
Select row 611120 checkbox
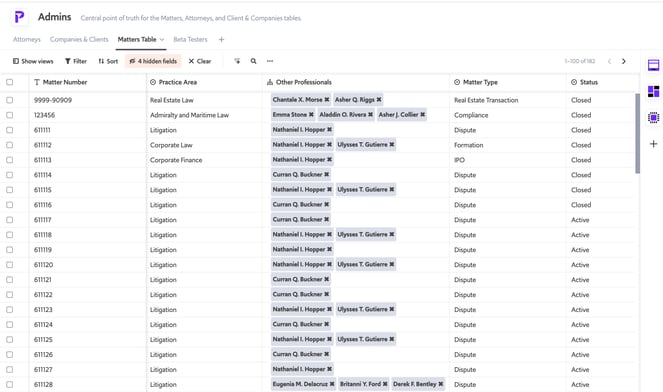point(9,265)
